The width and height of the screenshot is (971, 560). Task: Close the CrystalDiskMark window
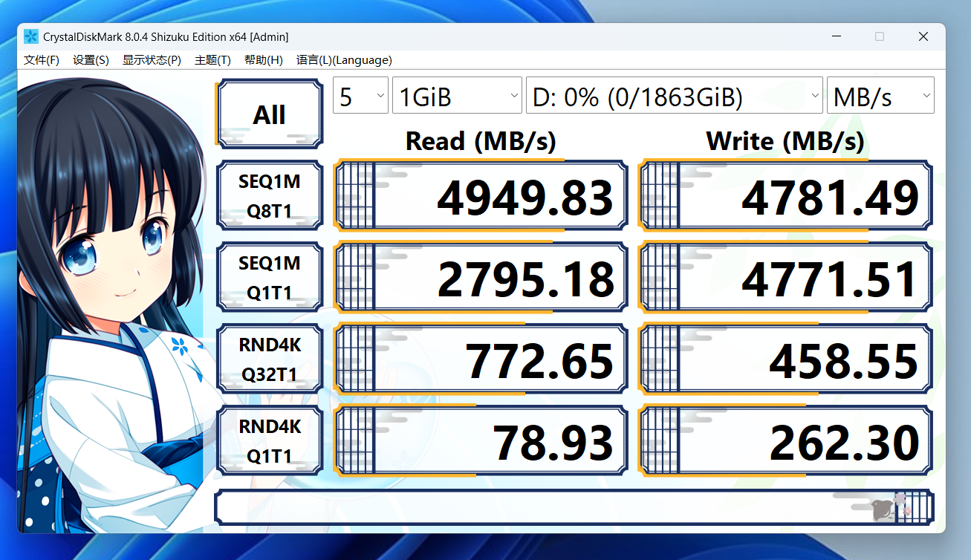pos(923,36)
